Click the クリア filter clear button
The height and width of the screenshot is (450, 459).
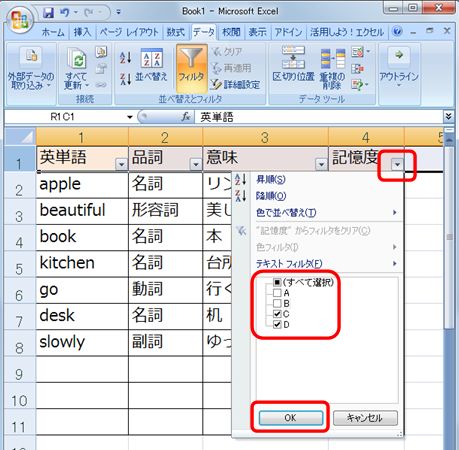(227, 52)
